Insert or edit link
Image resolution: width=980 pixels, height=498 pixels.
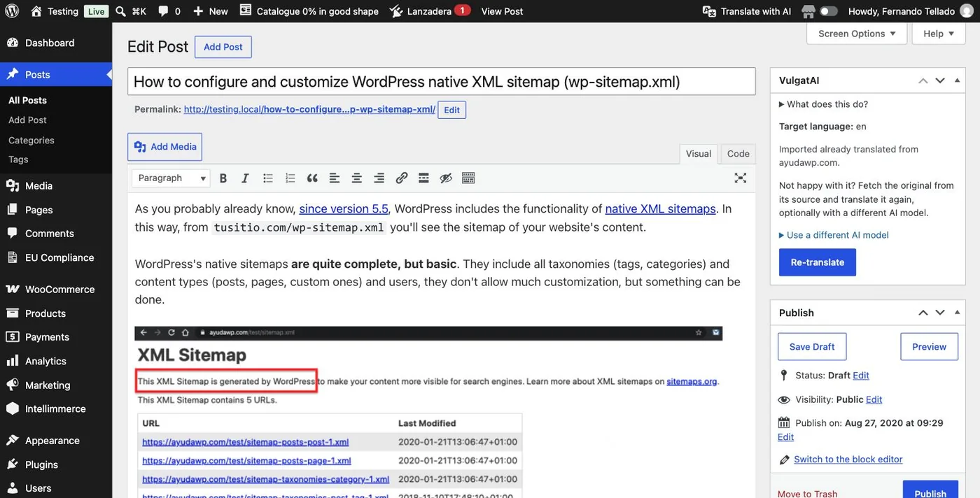click(401, 178)
